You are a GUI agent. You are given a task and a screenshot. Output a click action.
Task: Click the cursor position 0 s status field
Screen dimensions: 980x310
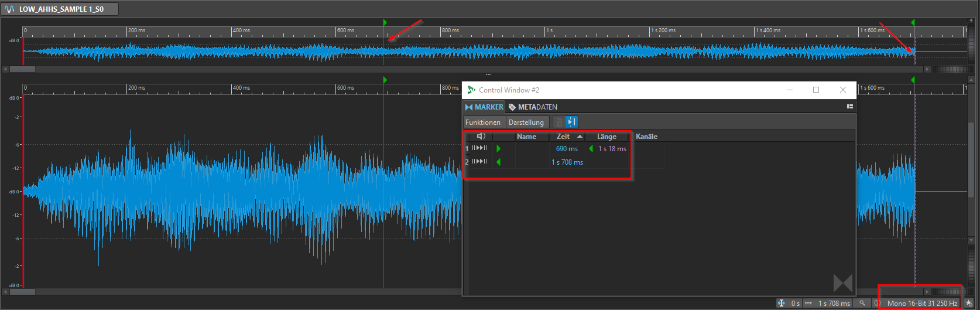pos(789,303)
